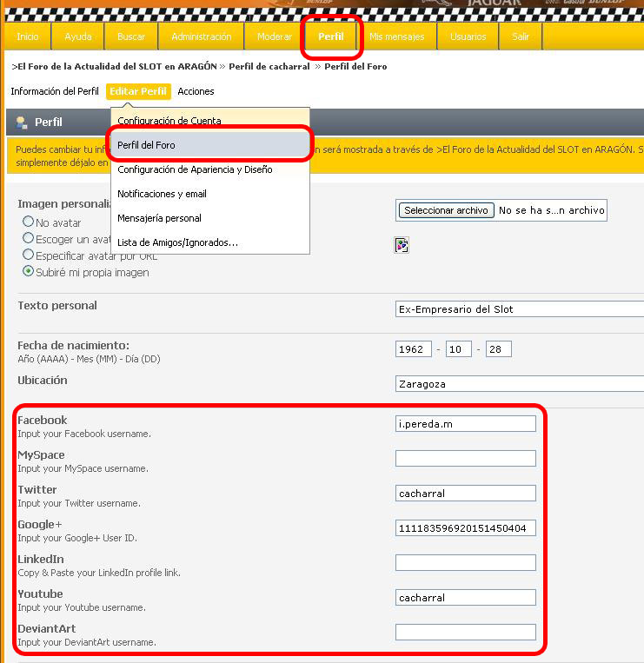Click Perfil de cacharral breadcrumb link
Image resolution: width=644 pixels, height=663 pixels.
point(269,66)
